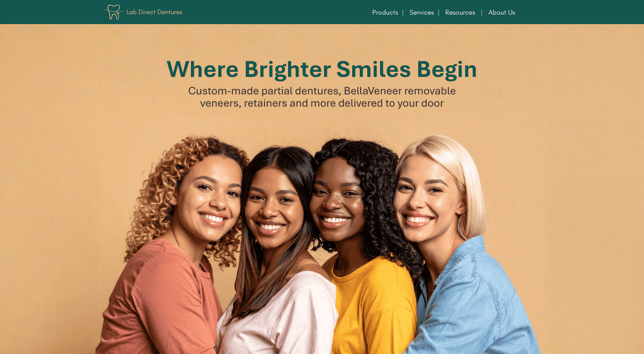The image size is (644, 354).
Task: Click 'retainers' in the subheading text
Action: [x=265, y=103]
